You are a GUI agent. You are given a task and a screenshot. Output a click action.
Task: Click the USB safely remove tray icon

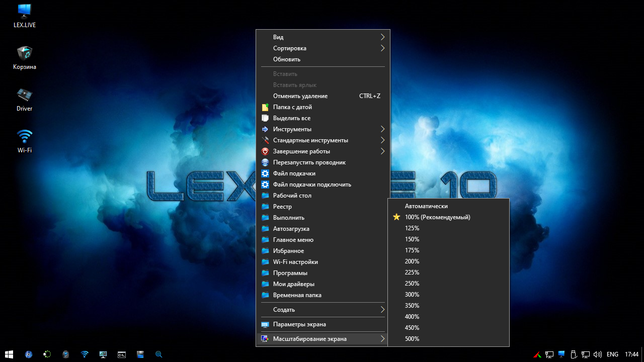574,354
